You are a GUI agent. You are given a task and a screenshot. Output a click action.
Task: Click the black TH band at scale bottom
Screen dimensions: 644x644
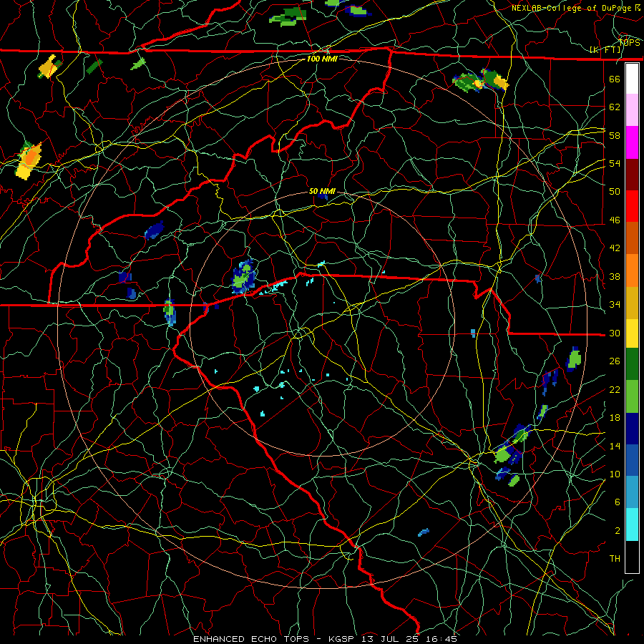click(x=632, y=556)
